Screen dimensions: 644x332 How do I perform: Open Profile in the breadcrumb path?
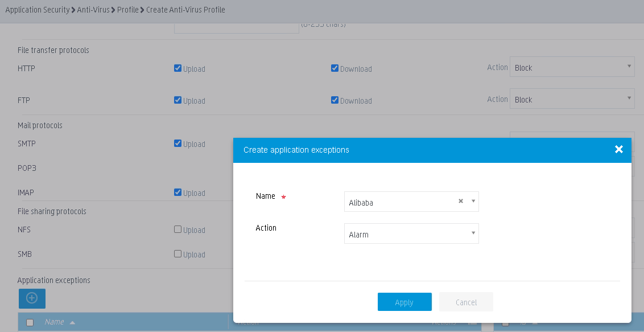coord(128,10)
